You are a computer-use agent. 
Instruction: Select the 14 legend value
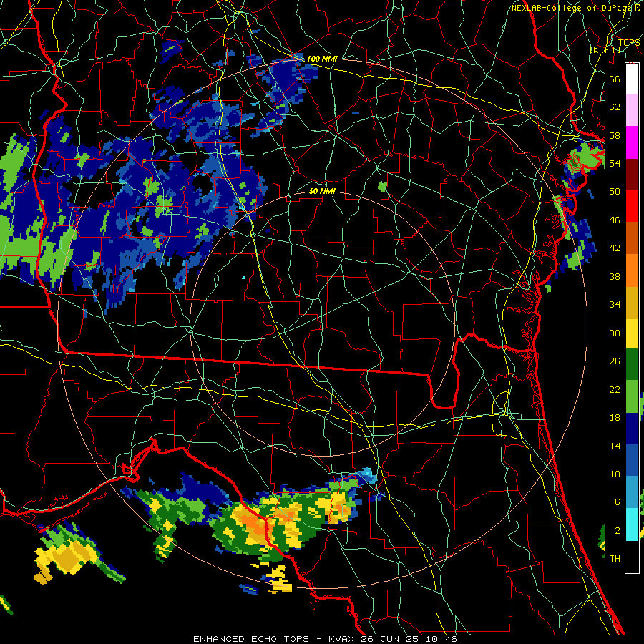(x=615, y=446)
